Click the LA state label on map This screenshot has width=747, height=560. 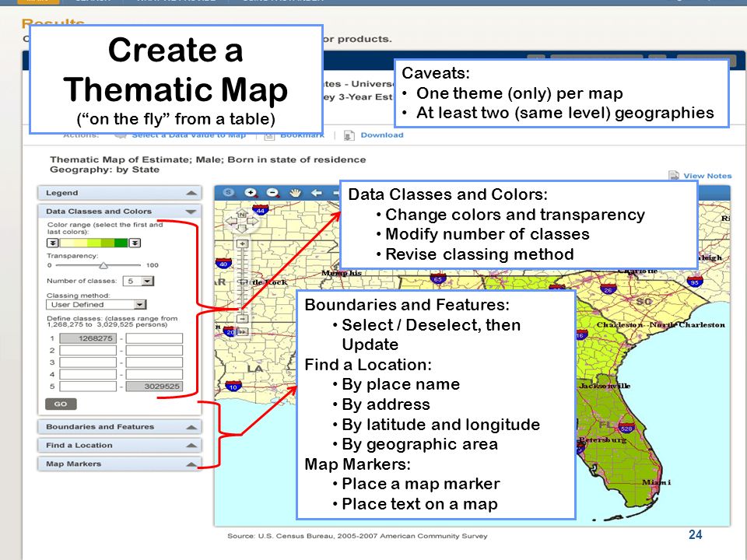pos(255,369)
